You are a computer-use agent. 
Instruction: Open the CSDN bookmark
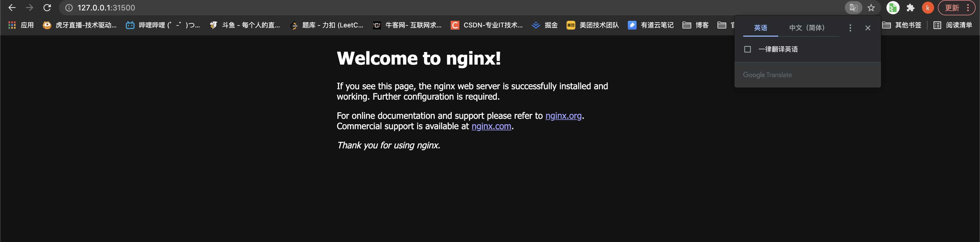pos(486,25)
